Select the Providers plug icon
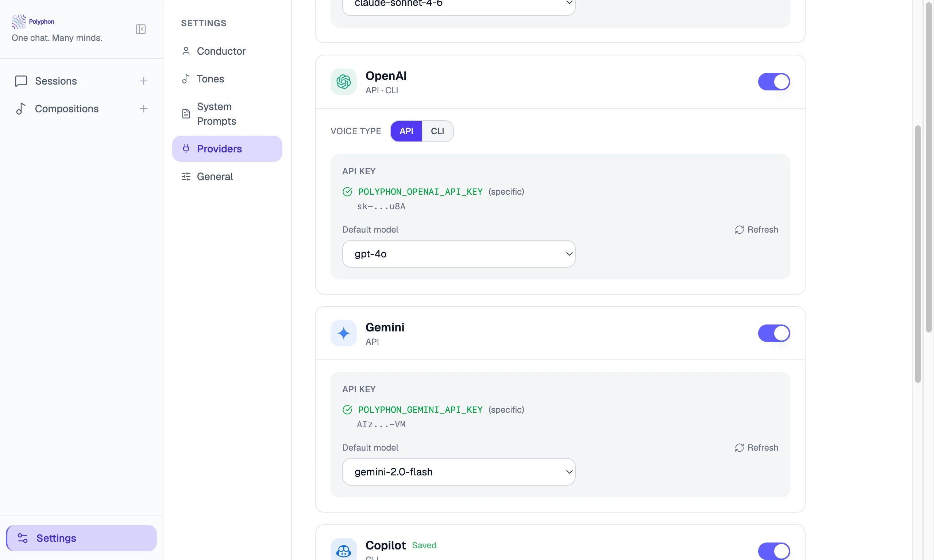934x560 pixels. click(x=186, y=148)
